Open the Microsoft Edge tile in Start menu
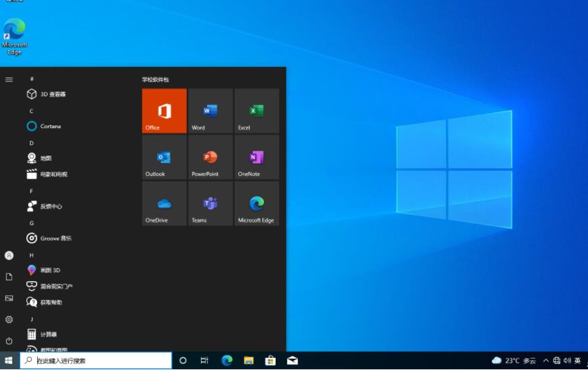588x370 pixels. (257, 204)
